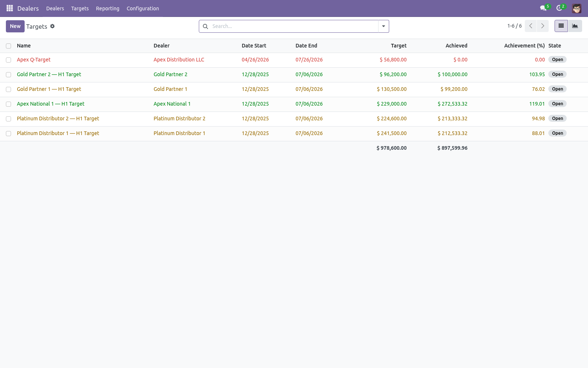Sort by Date End column
Screen dimensions: 588x368
(x=306, y=46)
